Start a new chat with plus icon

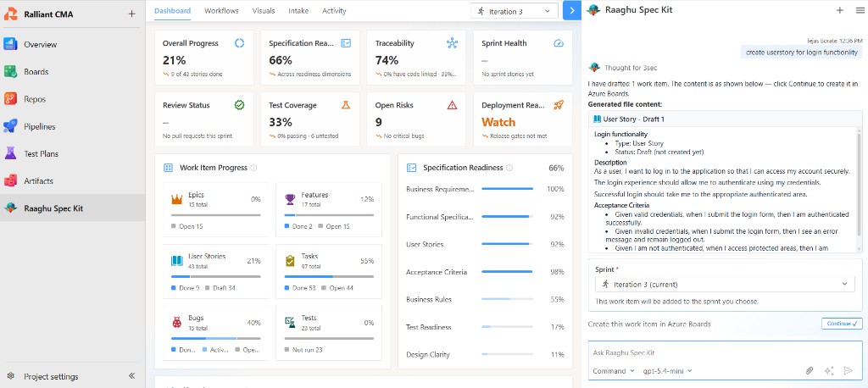(840, 10)
